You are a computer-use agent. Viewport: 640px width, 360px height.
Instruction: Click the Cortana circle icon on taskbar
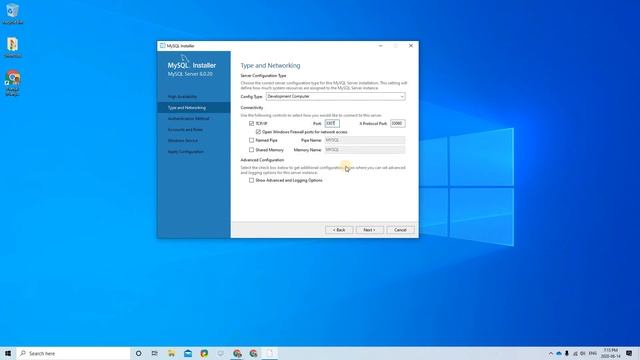(x=138, y=353)
